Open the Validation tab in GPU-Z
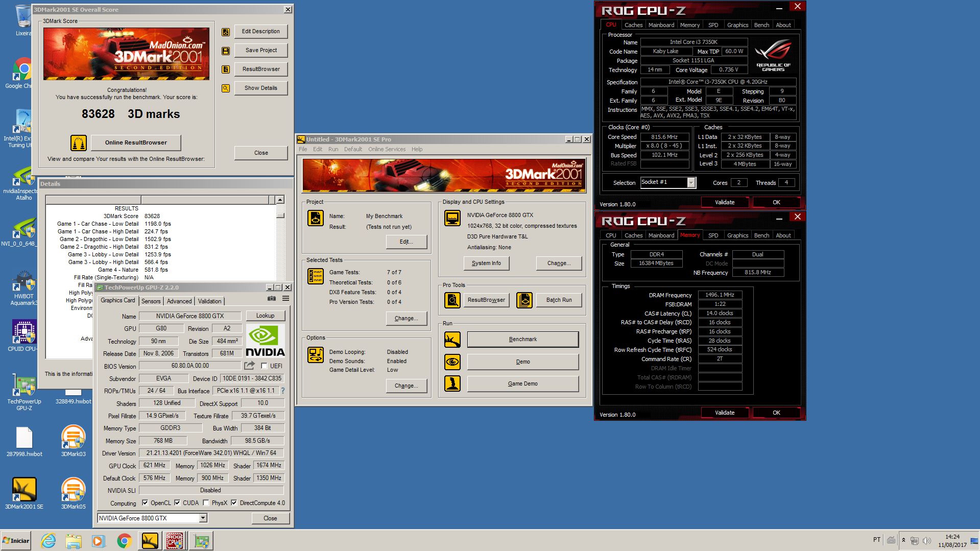This screenshot has width=980, height=551. pos(209,301)
